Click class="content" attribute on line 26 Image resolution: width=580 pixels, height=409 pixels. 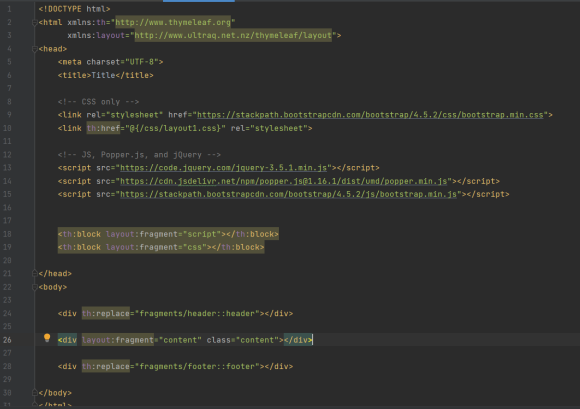tap(243, 340)
